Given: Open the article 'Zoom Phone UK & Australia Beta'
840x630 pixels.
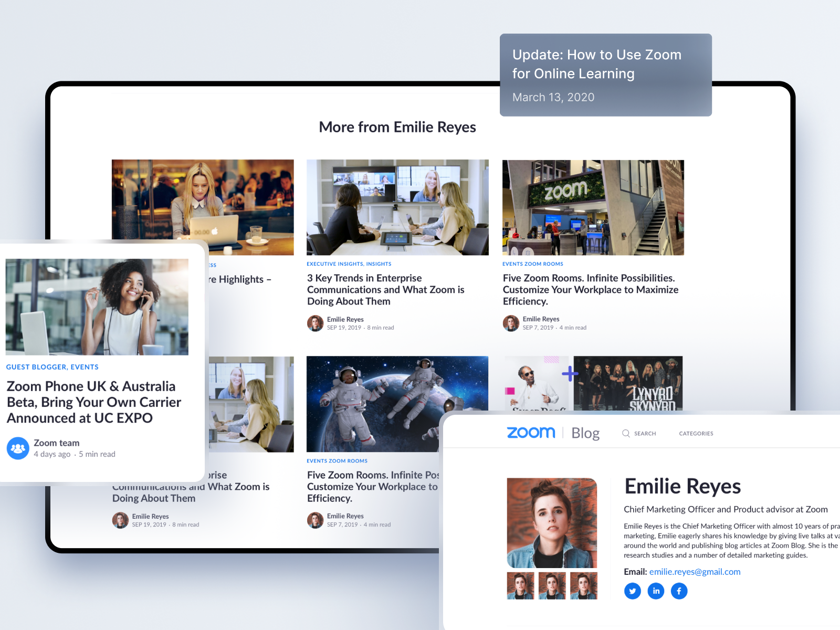Looking at the screenshot, I should click(93, 402).
